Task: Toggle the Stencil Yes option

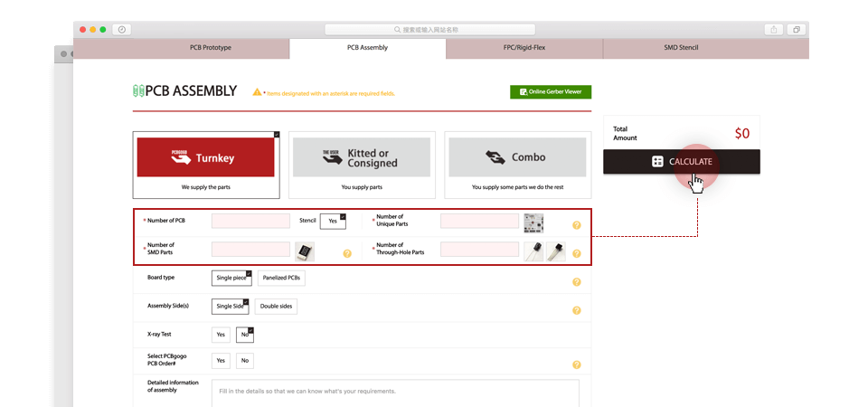Action: coord(333,221)
